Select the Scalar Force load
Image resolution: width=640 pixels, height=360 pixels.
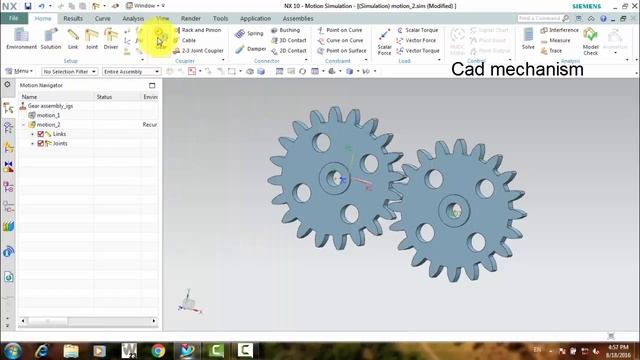tap(384, 42)
